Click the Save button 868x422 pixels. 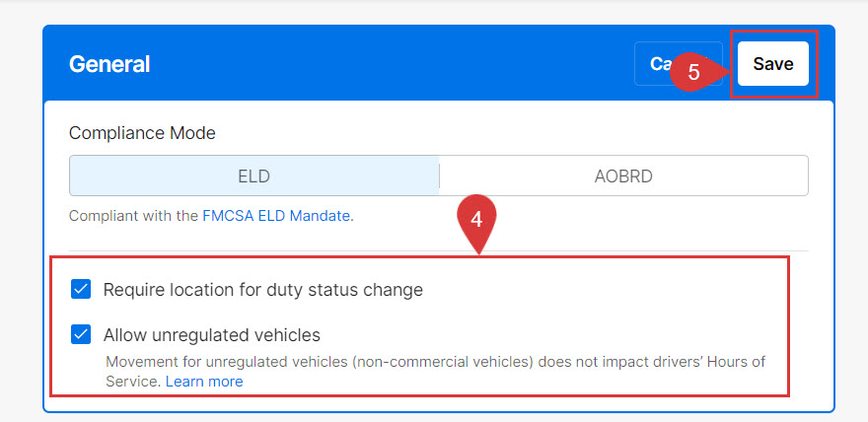pos(772,64)
